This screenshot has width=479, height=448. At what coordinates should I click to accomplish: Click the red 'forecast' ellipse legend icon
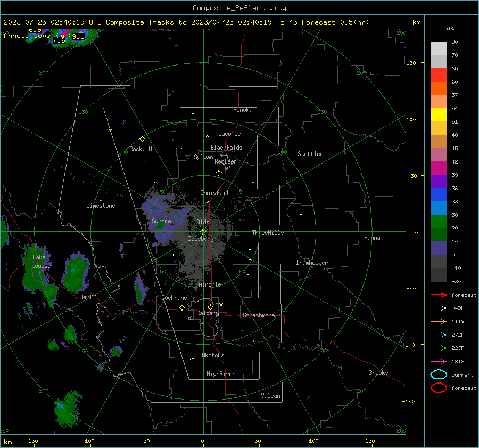click(439, 388)
